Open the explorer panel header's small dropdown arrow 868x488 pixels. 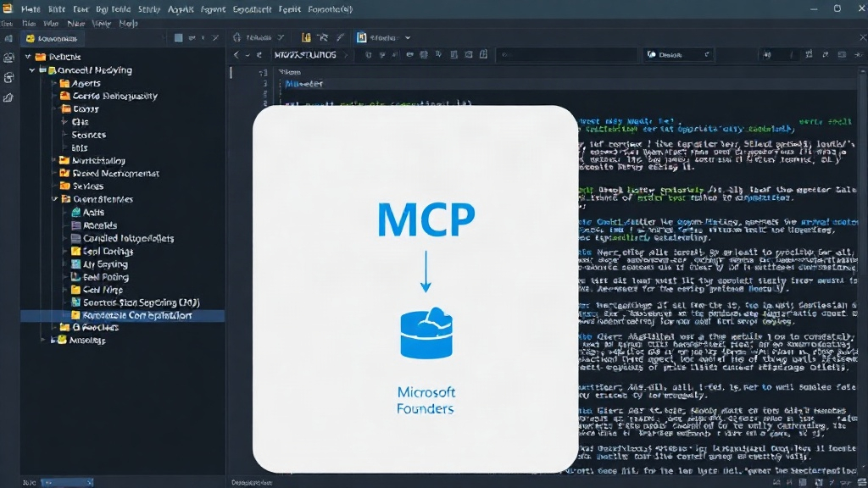click(203, 37)
